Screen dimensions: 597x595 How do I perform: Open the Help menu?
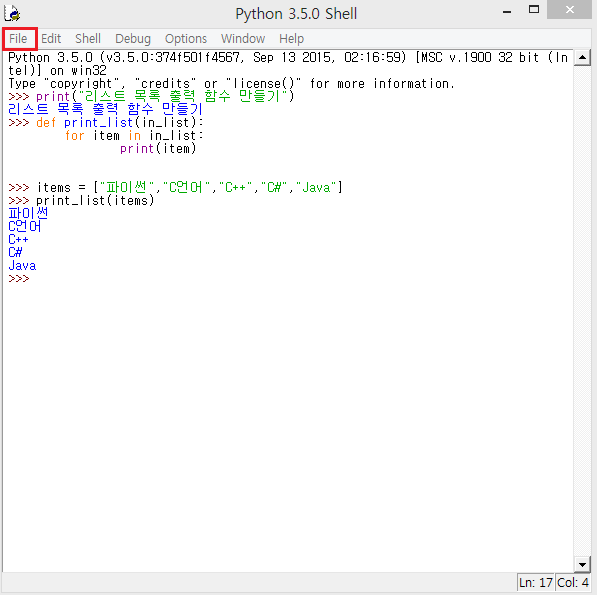pyautogui.click(x=292, y=39)
